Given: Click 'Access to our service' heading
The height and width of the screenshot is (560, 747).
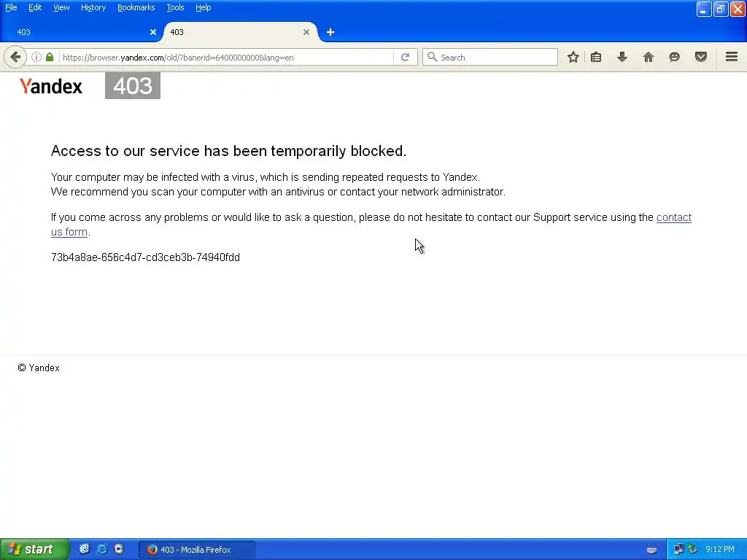Looking at the screenshot, I should coord(228,151).
